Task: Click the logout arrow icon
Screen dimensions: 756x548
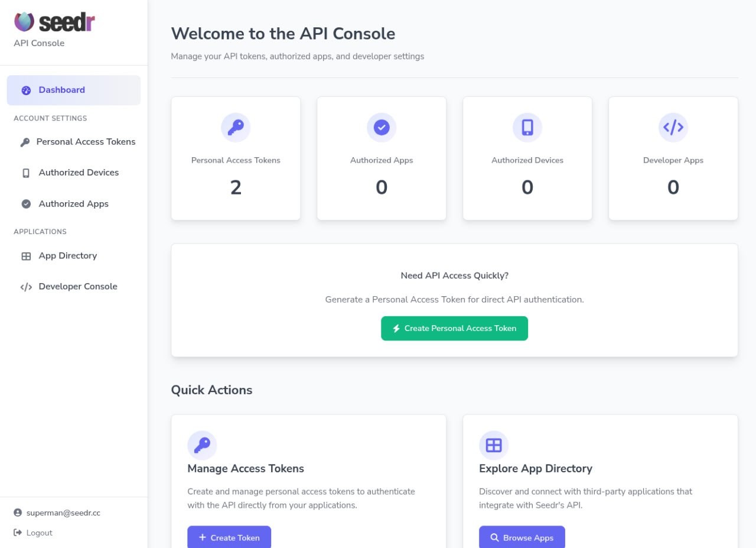Action: pyautogui.click(x=18, y=533)
